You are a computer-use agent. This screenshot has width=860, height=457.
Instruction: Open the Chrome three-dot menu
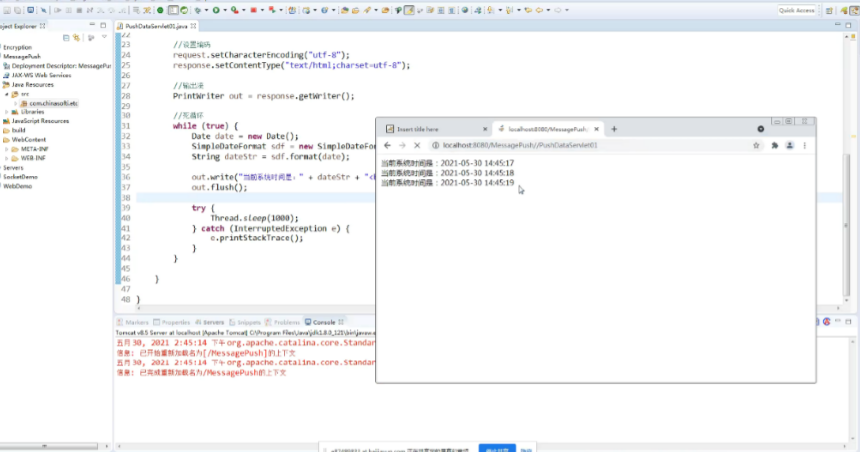805,145
